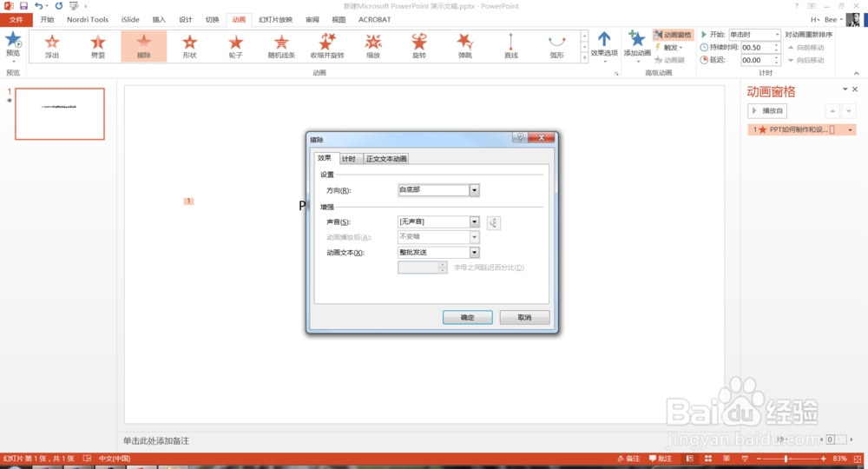Click the Preview animation star icon
Image resolution: width=868 pixels, height=469 pixels.
pos(13,40)
